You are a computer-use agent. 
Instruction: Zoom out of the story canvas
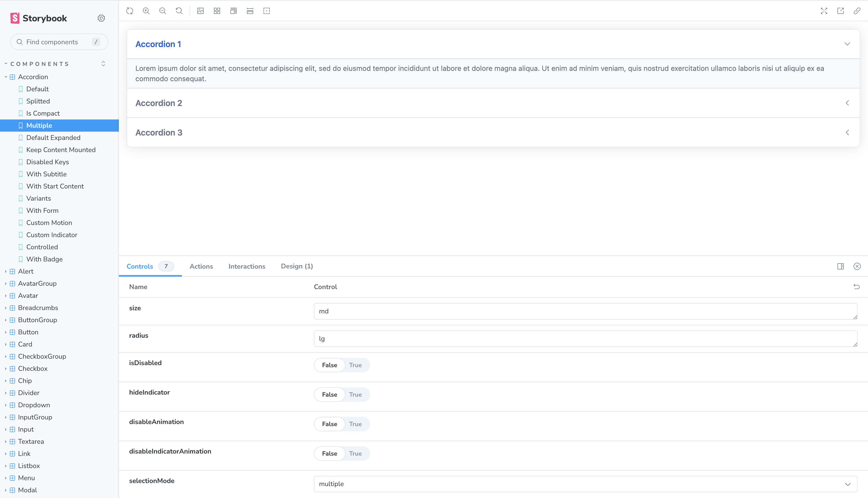pos(163,11)
